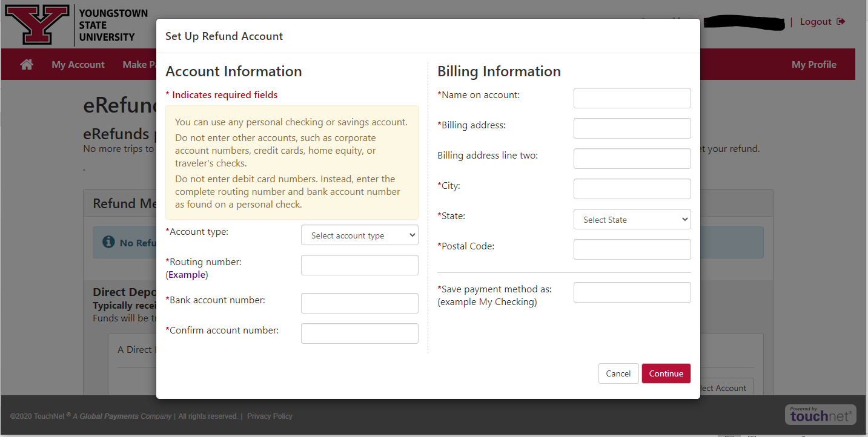
Task: Expand the Select State dropdown
Action: (x=632, y=219)
